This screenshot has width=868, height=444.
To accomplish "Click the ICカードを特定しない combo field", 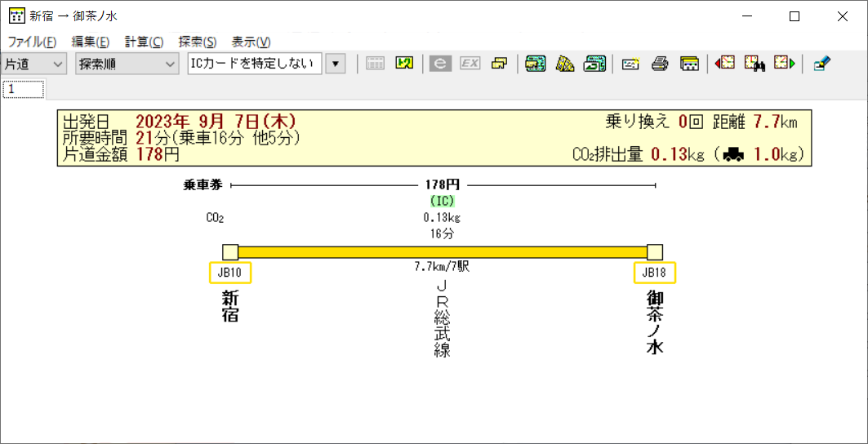I will click(255, 64).
